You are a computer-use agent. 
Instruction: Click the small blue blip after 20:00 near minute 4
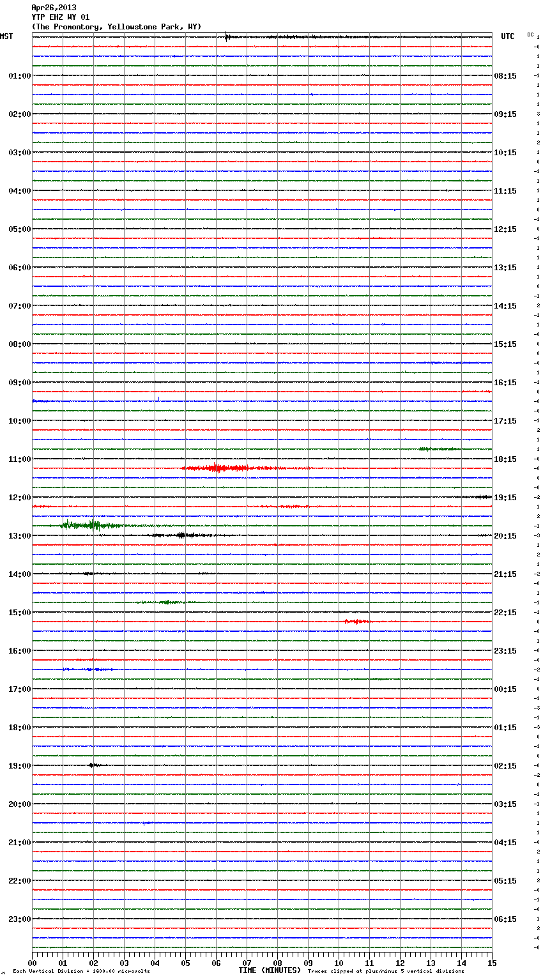[x=146, y=823]
